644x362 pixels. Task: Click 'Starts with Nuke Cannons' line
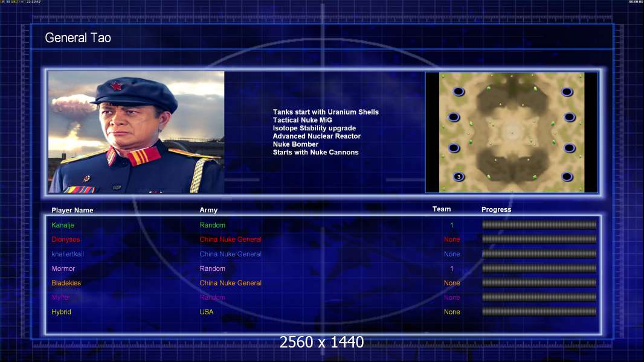[x=315, y=152]
